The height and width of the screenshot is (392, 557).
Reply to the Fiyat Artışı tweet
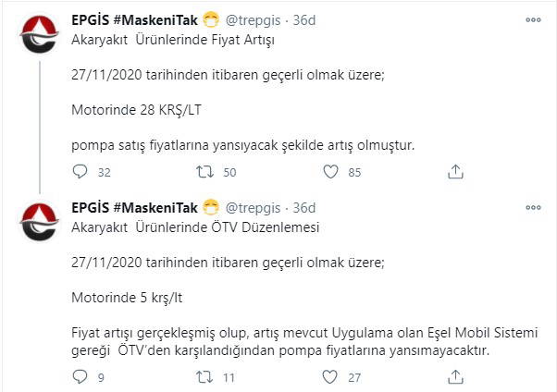tap(80, 171)
